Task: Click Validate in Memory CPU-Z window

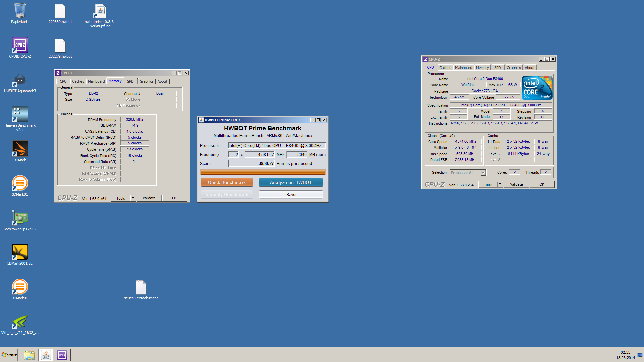Action: [x=149, y=198]
